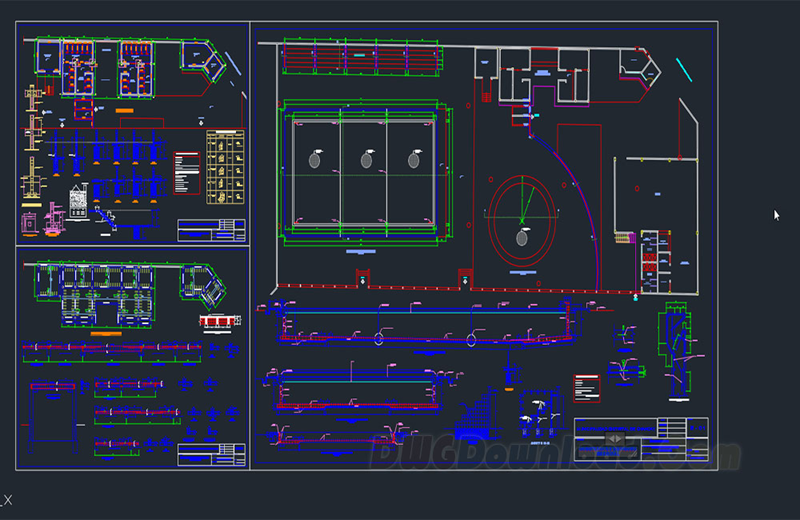Select the title block of the top-left sheet
The height and width of the screenshot is (520, 800).
211,230
